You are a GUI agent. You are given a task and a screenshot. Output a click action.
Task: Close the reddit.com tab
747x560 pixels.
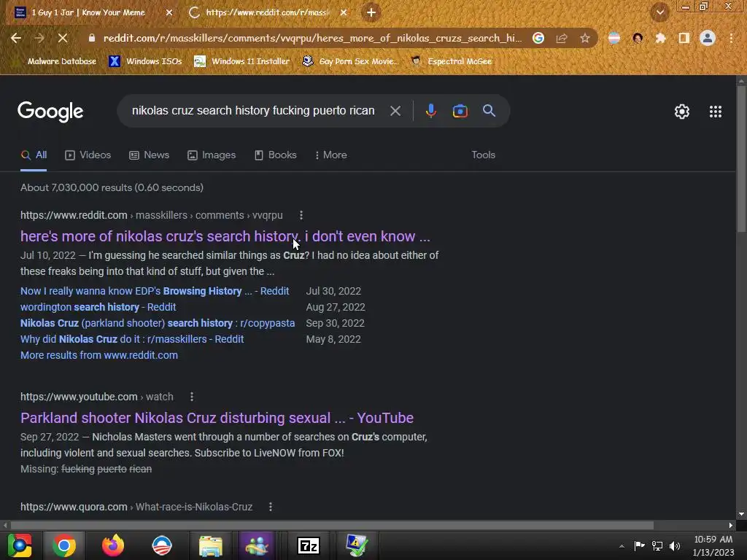pos(344,12)
